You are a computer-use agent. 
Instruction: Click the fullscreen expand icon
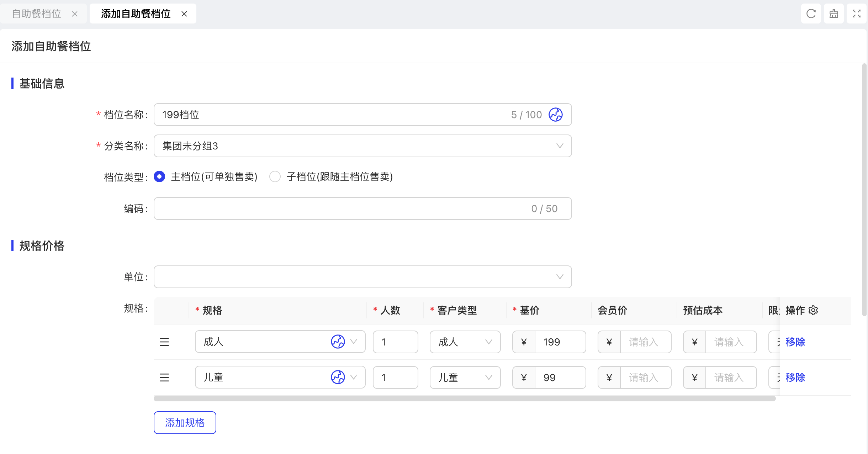coord(856,14)
